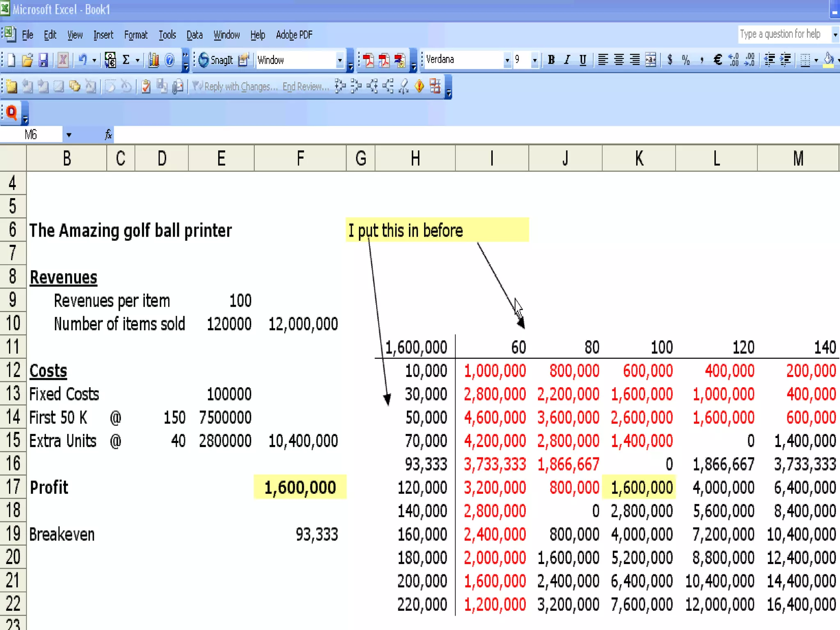Viewport: 840px width, 630px height.
Task: Open the Chart Wizard icon
Action: (x=154, y=60)
